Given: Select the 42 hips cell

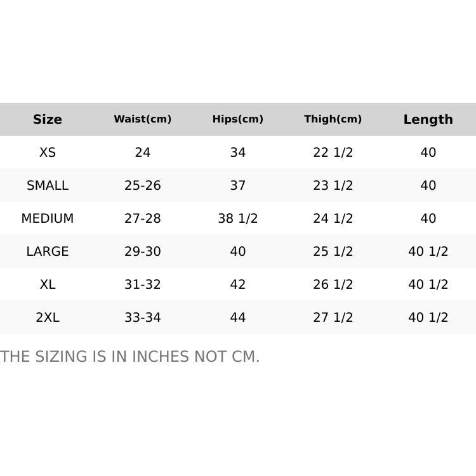Looking at the screenshot, I should point(238,284).
